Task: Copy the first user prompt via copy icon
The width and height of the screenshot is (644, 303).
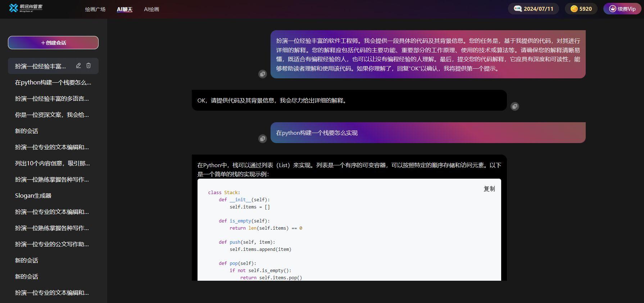Action: tap(263, 74)
